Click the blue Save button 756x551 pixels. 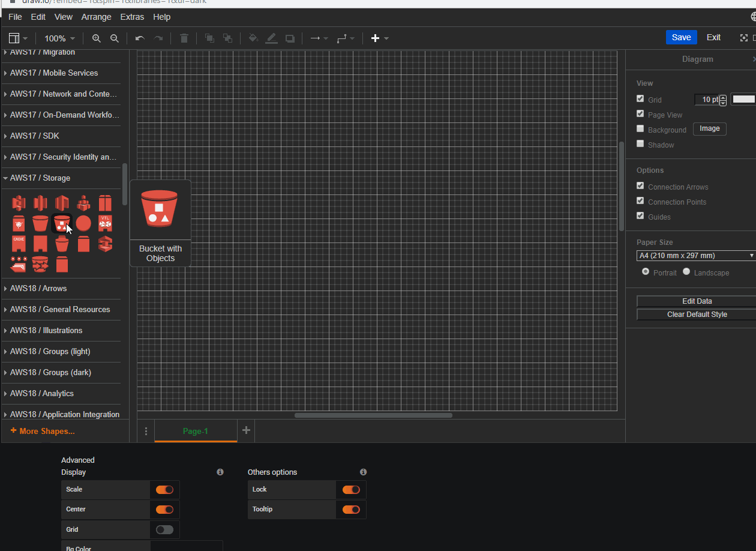point(681,37)
